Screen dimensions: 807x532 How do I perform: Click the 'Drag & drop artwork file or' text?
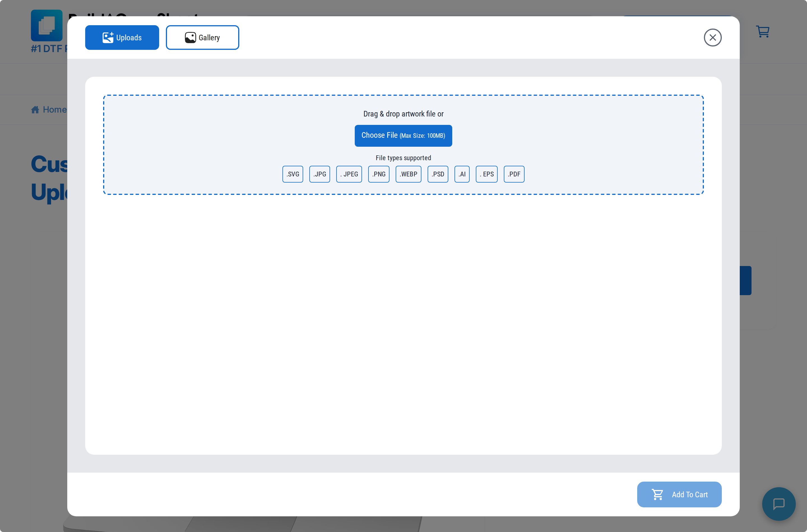pos(403,114)
